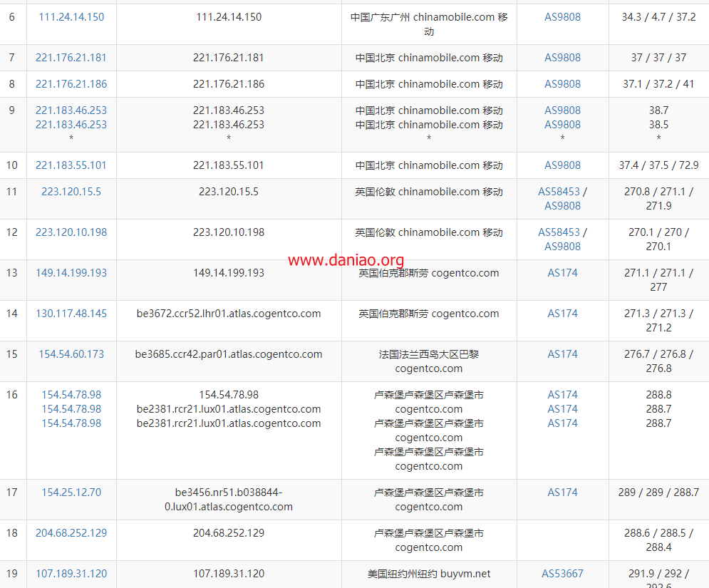This screenshot has height=588, width=709.
Task: Open the blue 221.176.21.186 link in hop 8
Action: coord(71,84)
